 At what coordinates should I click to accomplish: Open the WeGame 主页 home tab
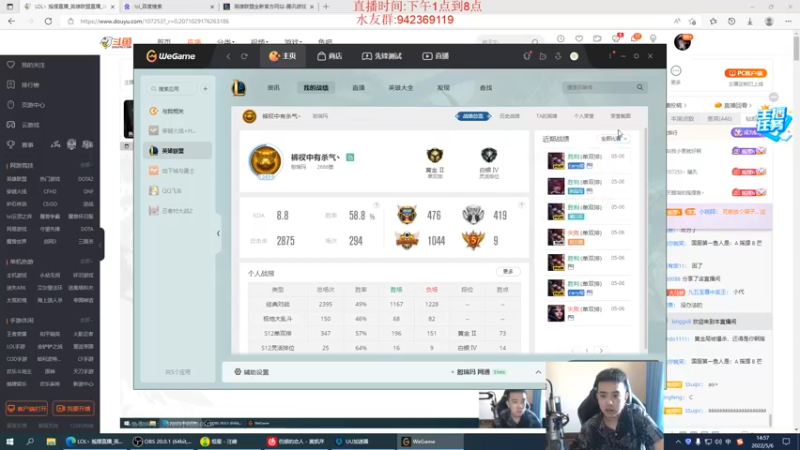point(283,56)
